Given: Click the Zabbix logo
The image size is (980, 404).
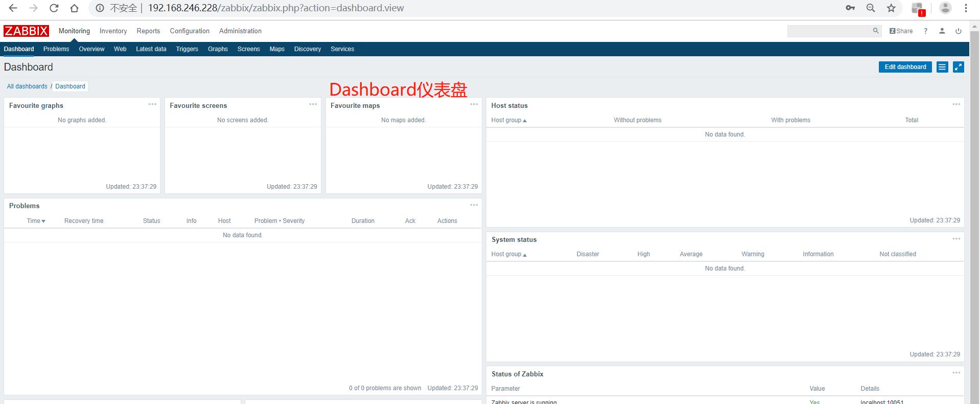Looking at the screenshot, I should 26,31.
